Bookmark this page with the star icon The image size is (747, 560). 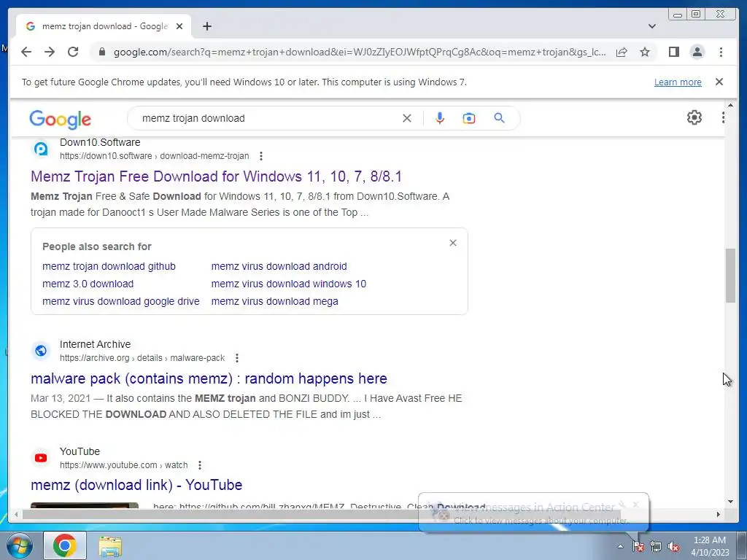point(645,52)
